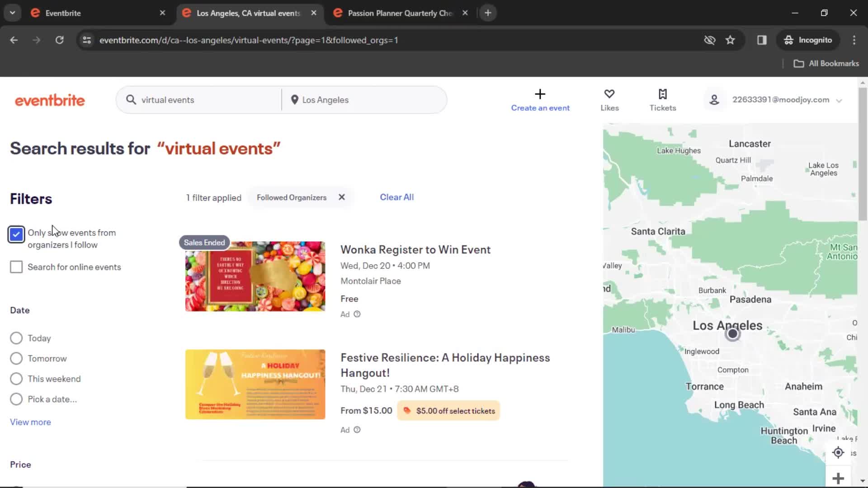Click the Sales Ended badge
The height and width of the screenshot is (488, 868).
coord(204,243)
